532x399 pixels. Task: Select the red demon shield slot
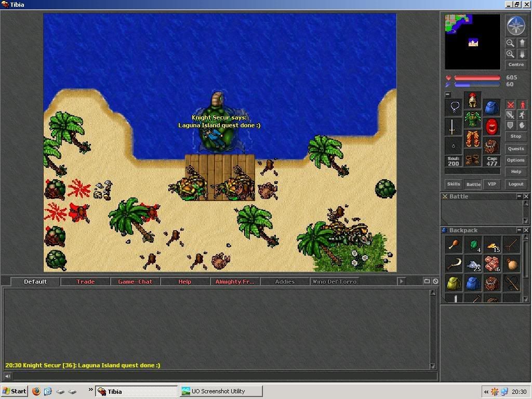point(491,127)
